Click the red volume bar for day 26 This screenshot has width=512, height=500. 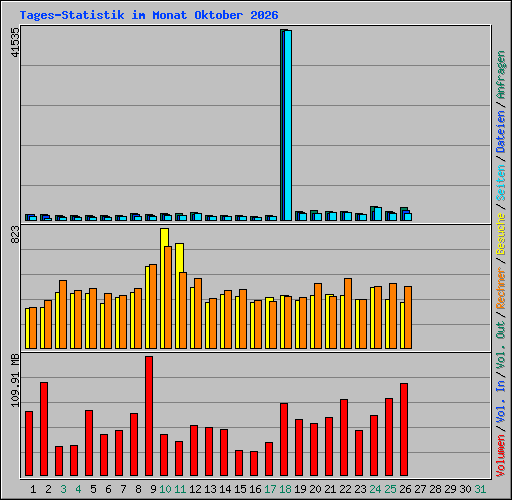click(x=404, y=429)
